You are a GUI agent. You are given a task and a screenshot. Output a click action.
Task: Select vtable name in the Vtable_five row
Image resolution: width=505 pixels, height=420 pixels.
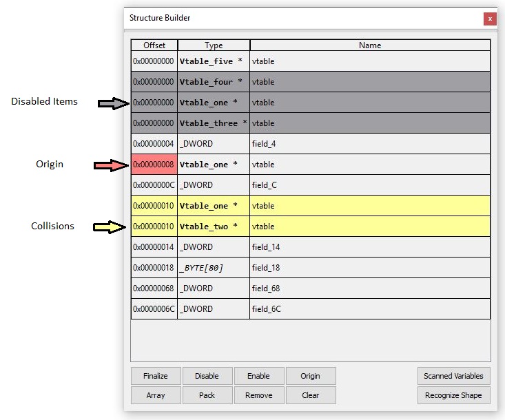pyautogui.click(x=370, y=61)
